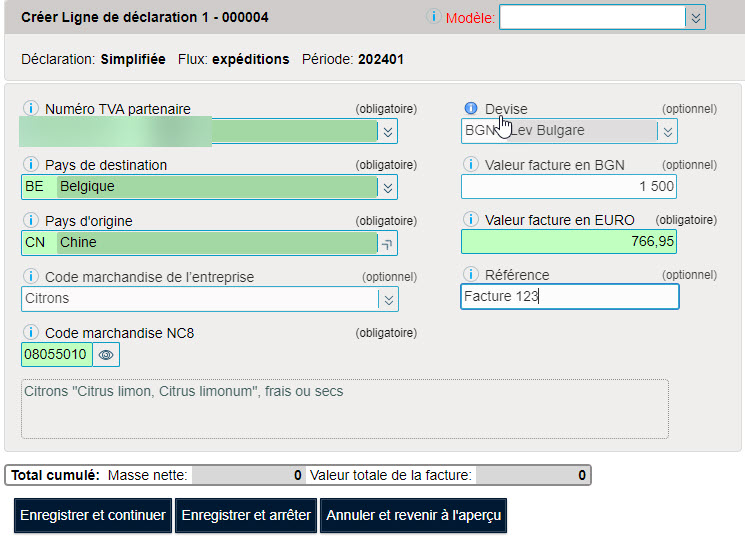The height and width of the screenshot is (537, 745).
Task: Click info icon for Valeur facture en EURO
Action: point(471,220)
